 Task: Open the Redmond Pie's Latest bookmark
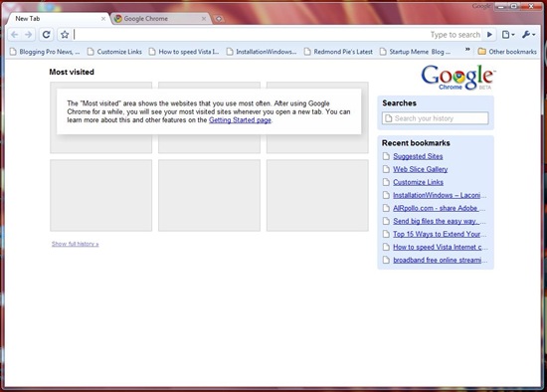point(338,52)
